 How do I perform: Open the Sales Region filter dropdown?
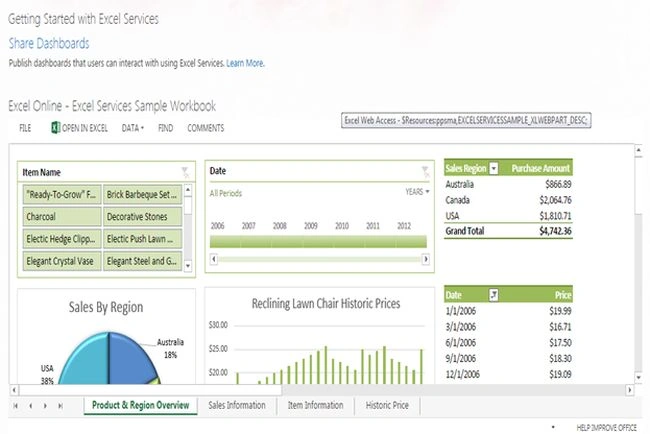(493, 168)
